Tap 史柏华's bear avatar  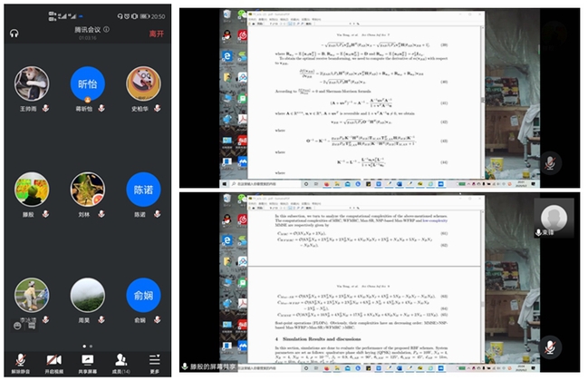(143, 84)
